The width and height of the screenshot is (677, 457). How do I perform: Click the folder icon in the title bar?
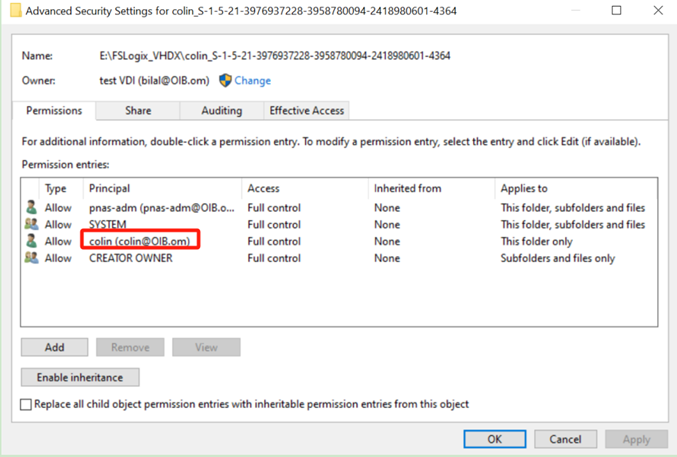tap(13, 11)
